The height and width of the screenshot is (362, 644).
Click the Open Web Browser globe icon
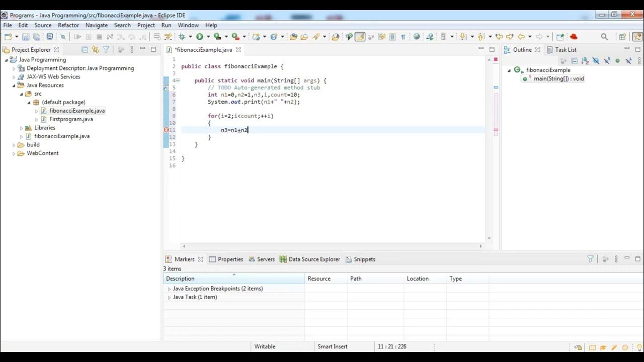click(416, 37)
